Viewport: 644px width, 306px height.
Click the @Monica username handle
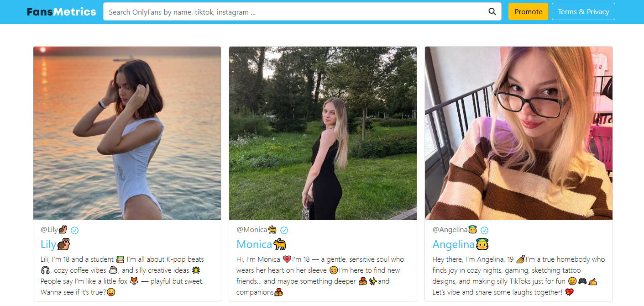pos(251,230)
